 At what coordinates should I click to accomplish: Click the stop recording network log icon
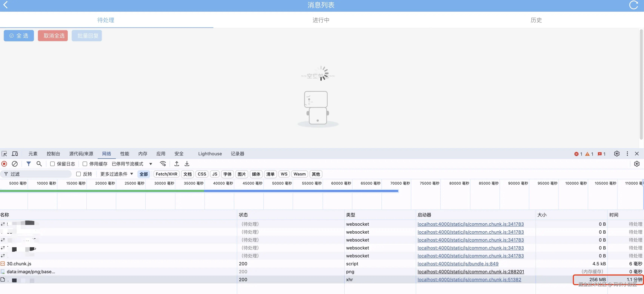4,164
